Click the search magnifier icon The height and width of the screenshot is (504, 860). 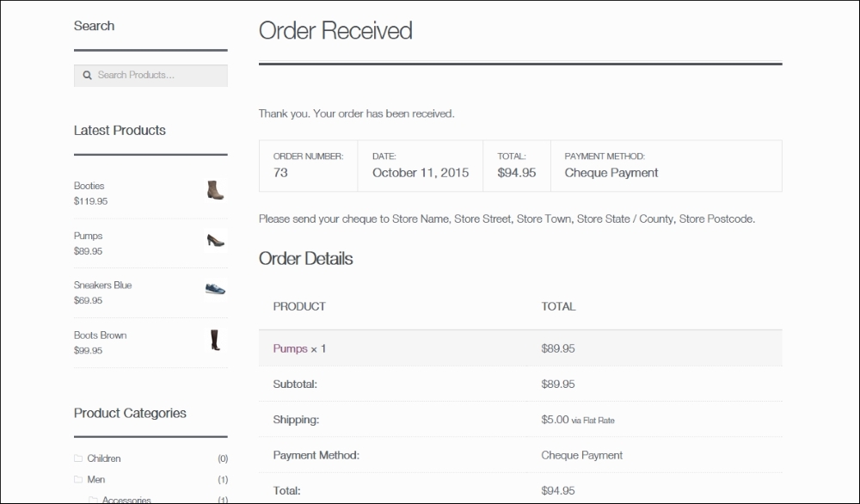pyautogui.click(x=87, y=75)
